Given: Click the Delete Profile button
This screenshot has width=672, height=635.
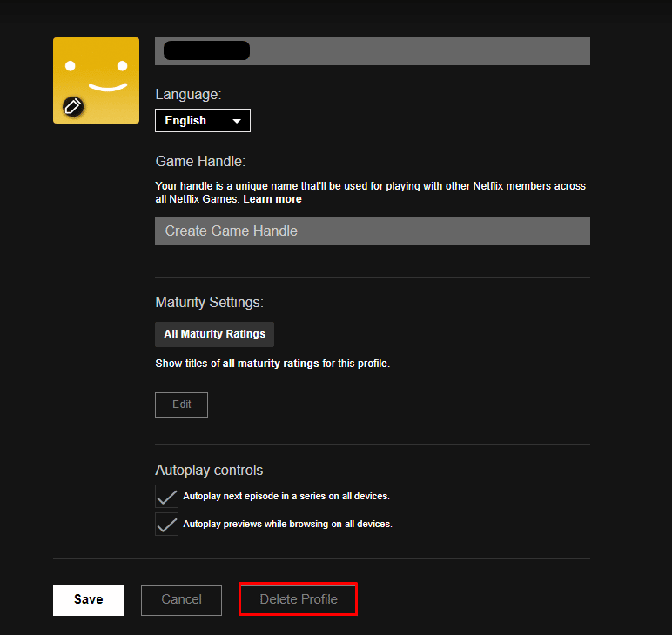Looking at the screenshot, I should 299,599.
